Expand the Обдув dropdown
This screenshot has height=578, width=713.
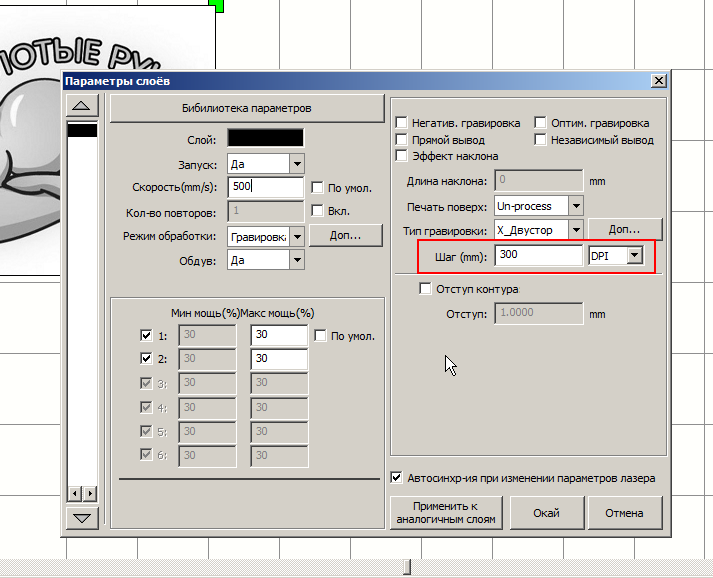coord(297,260)
